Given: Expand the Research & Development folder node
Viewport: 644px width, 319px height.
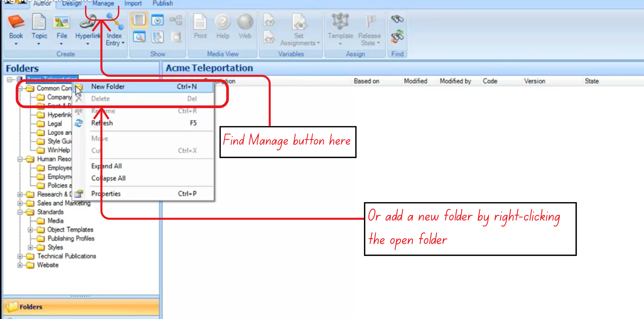Looking at the screenshot, I should click(x=20, y=194).
